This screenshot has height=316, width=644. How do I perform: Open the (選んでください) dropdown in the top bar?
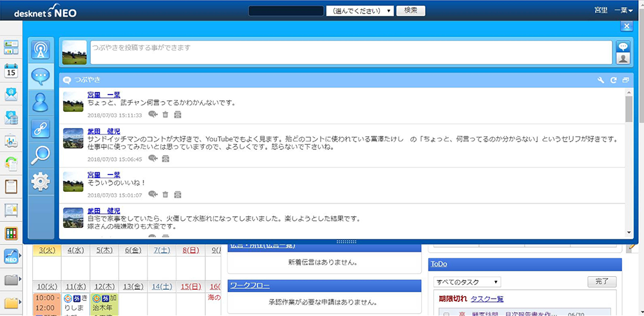[360, 11]
